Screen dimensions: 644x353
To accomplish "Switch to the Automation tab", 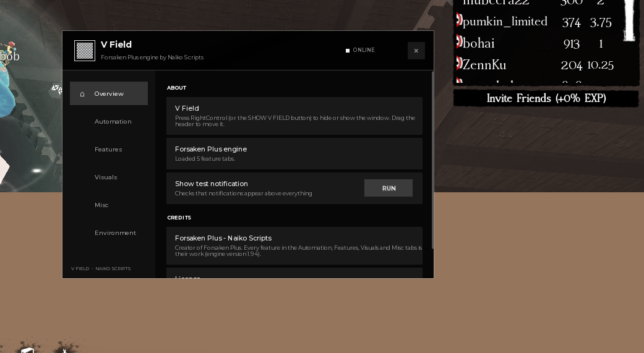I will 109,122.
